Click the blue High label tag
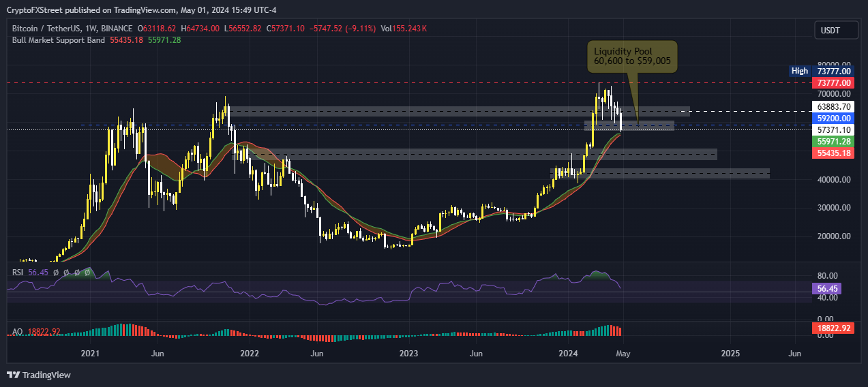This screenshot has width=868, height=387. point(799,71)
